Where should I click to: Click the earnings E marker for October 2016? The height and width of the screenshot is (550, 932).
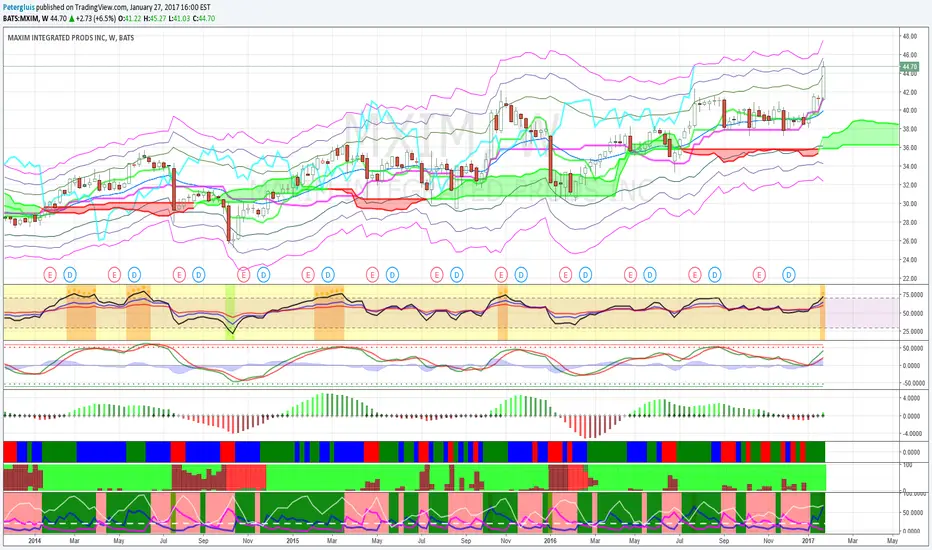pyautogui.click(x=759, y=275)
